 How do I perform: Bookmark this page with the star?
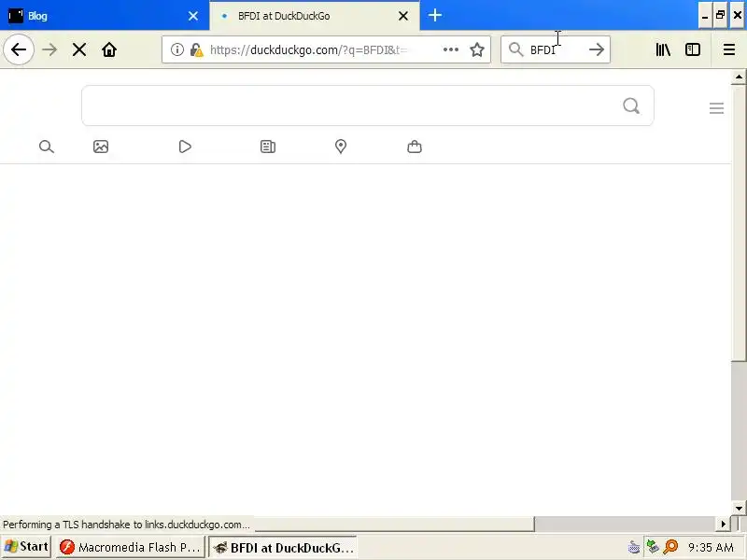coord(477,49)
